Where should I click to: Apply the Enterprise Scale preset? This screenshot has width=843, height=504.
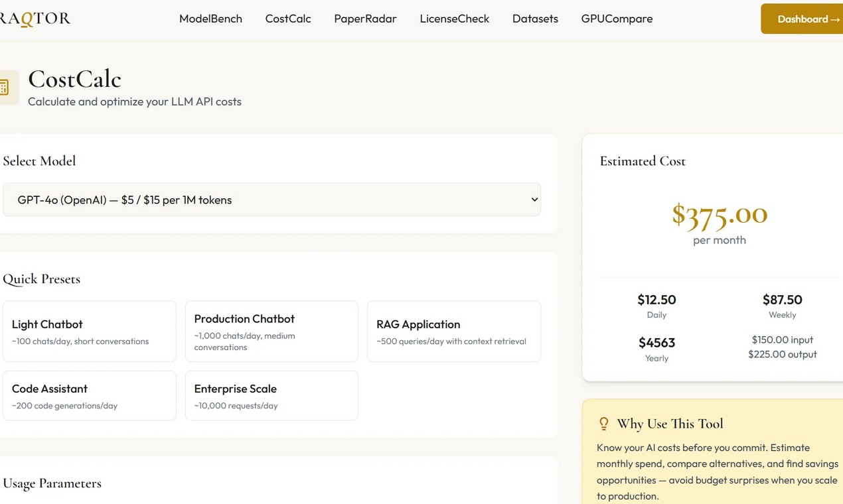click(271, 395)
